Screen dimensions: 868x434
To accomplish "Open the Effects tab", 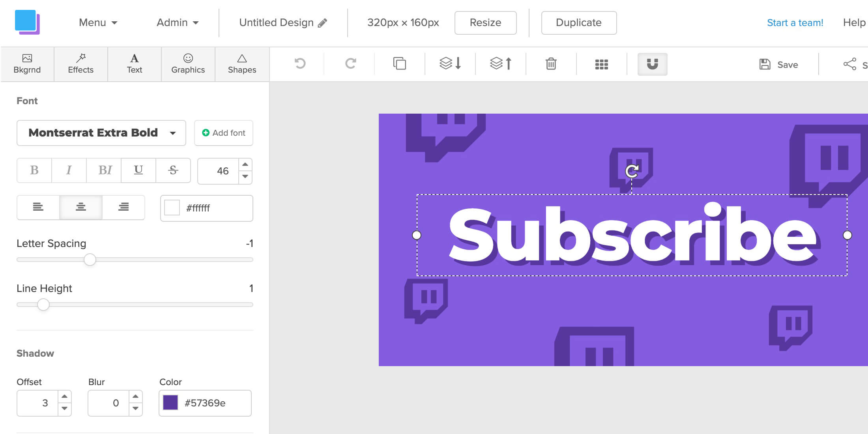I will (x=81, y=64).
